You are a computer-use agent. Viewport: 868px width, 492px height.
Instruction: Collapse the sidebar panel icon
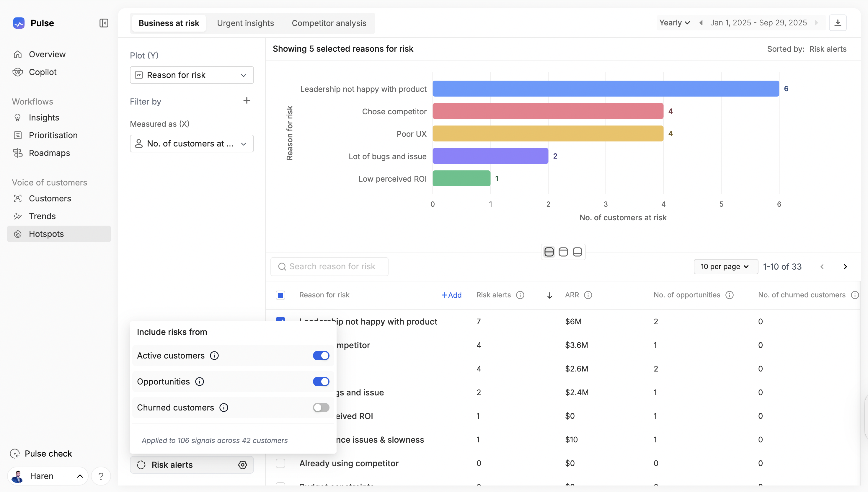coord(104,23)
